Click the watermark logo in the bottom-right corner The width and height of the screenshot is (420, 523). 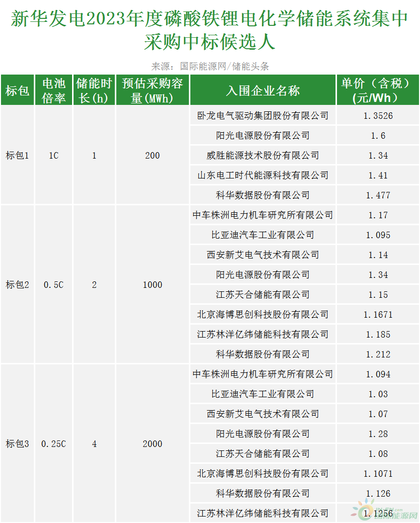coord(384,513)
